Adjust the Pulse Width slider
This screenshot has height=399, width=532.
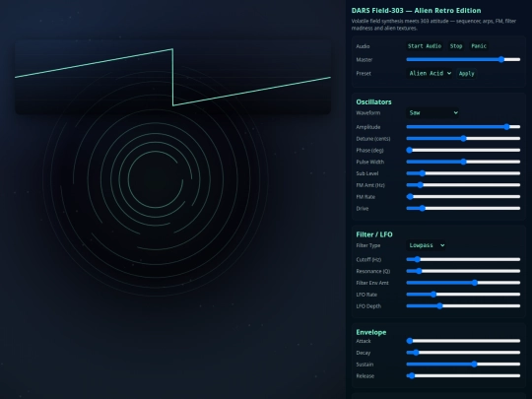pos(463,162)
